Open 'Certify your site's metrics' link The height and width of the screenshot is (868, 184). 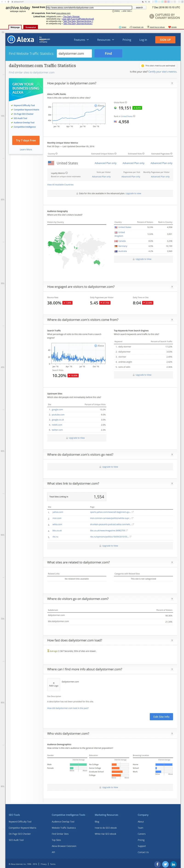[x=163, y=72]
